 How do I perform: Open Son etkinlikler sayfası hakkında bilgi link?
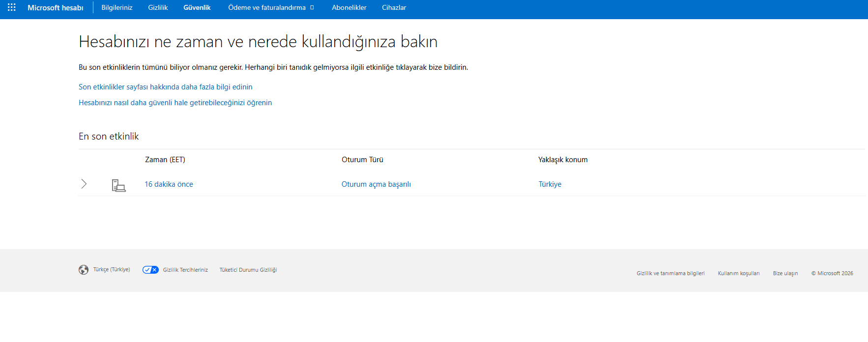(x=166, y=87)
